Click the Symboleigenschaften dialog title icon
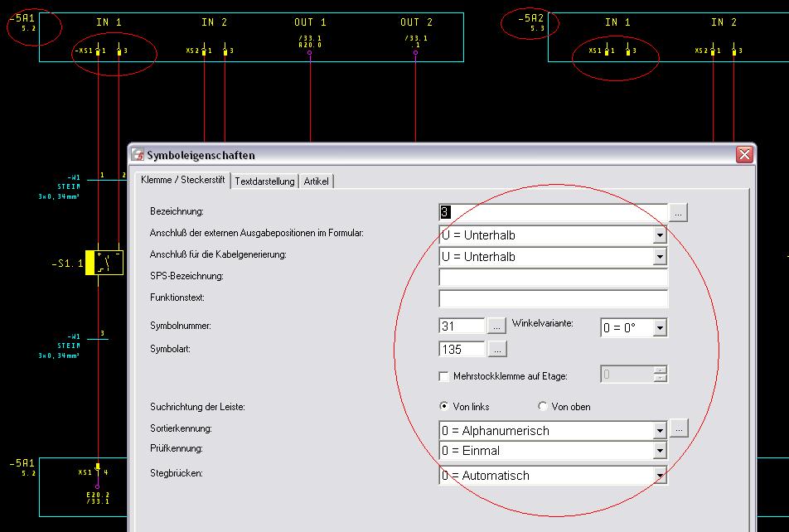 pyautogui.click(x=138, y=154)
